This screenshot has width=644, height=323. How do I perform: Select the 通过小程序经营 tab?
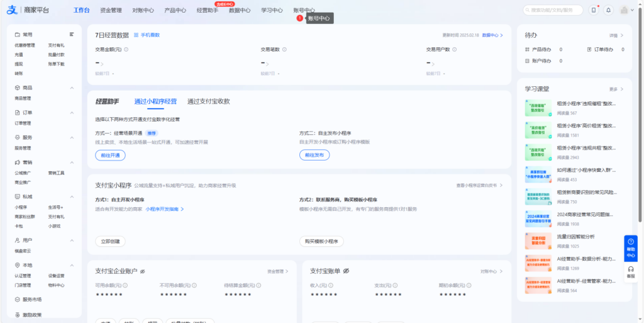point(156,101)
